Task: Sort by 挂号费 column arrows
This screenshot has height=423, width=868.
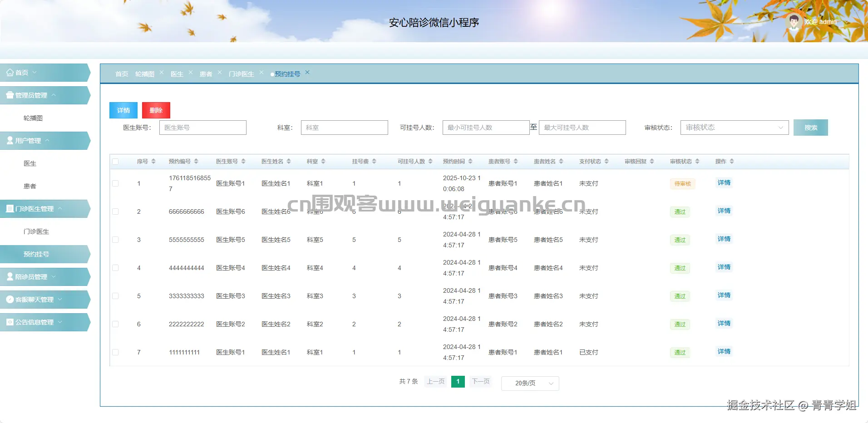Action: pyautogui.click(x=374, y=162)
